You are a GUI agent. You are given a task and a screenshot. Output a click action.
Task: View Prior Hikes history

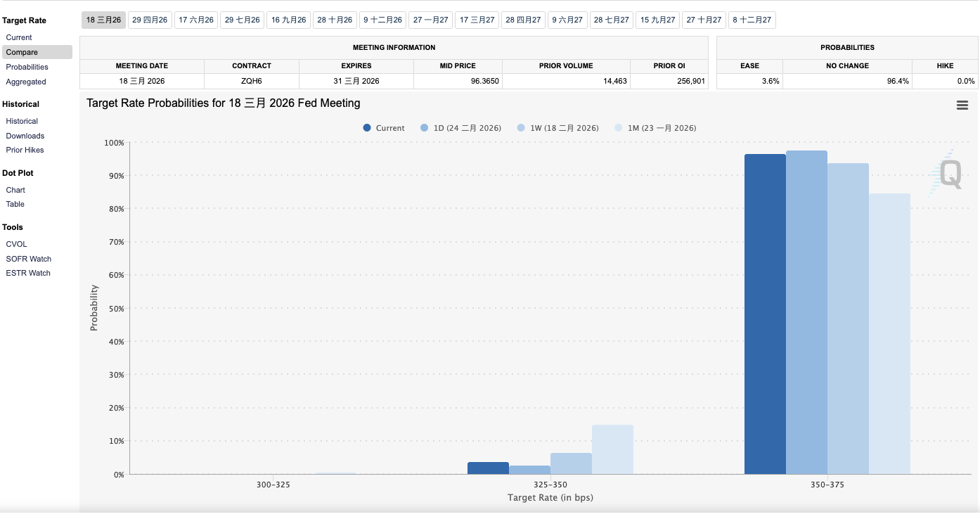coord(25,150)
